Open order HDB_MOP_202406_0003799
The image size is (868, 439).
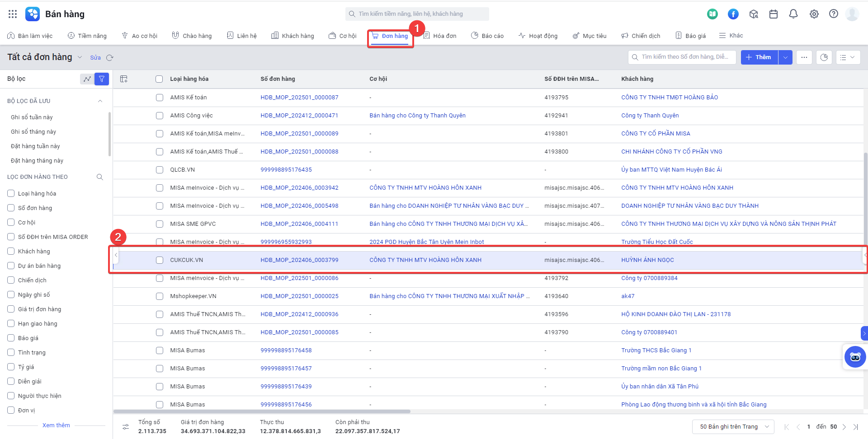tap(299, 260)
